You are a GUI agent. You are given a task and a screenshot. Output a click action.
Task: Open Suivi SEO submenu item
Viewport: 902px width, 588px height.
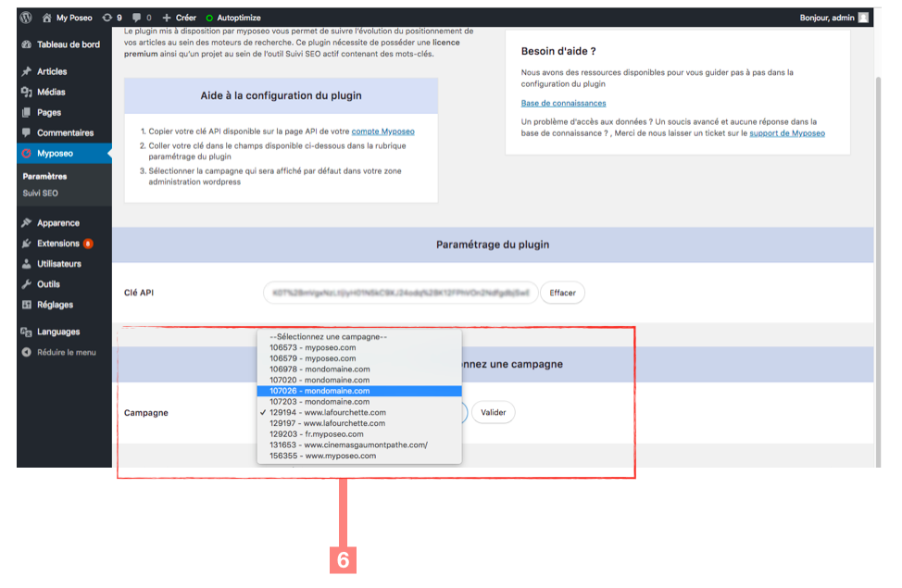pos(40,194)
